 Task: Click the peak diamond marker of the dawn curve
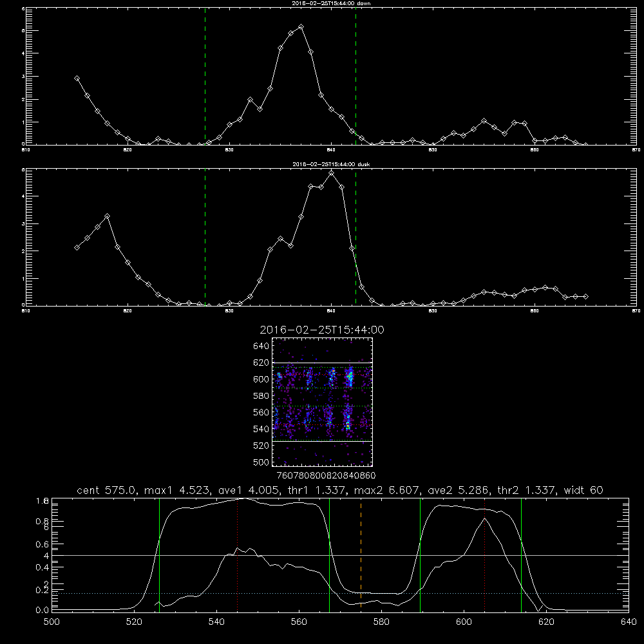tap(301, 26)
